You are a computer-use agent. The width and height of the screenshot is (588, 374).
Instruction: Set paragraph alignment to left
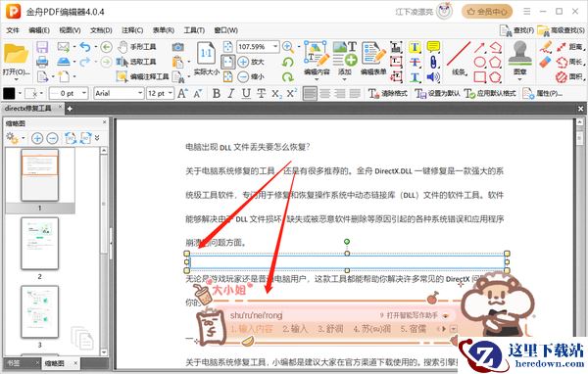(x=310, y=93)
